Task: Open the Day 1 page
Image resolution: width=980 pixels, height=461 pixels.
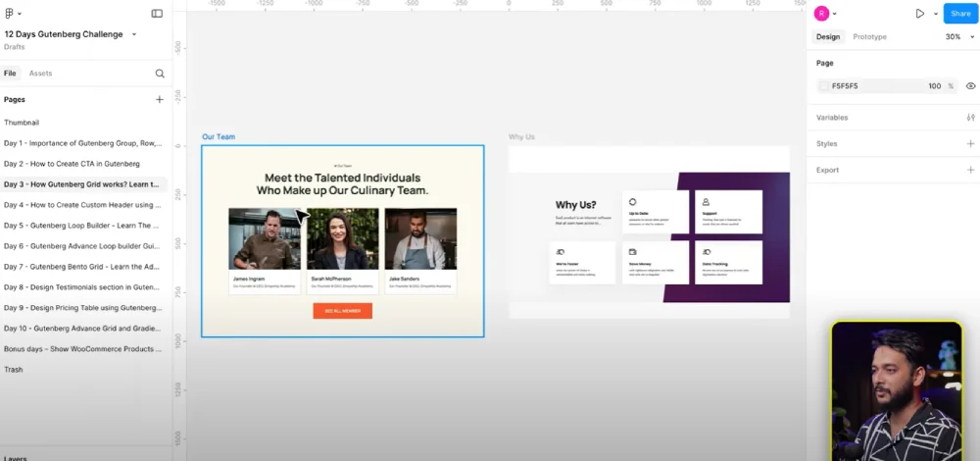Action: tap(83, 143)
